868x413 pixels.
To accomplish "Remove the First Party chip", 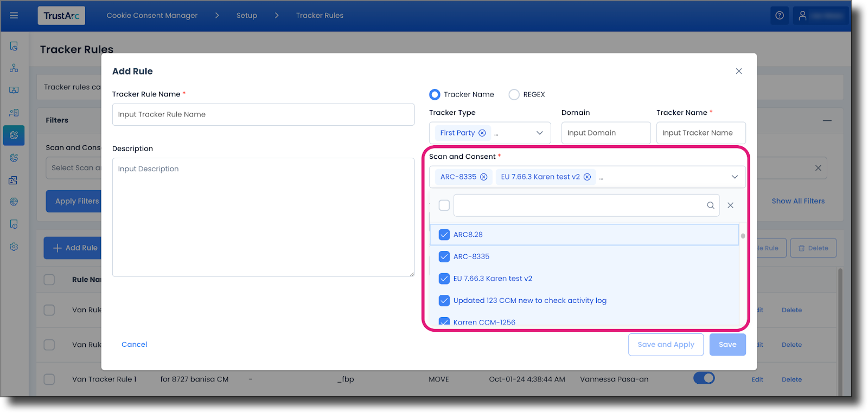I will (482, 133).
